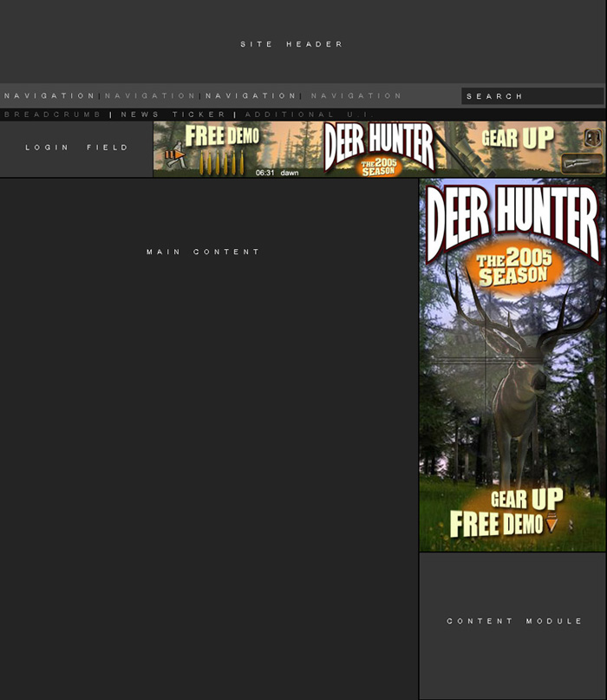Click the Main Content label
The height and width of the screenshot is (700, 607).
[203, 252]
